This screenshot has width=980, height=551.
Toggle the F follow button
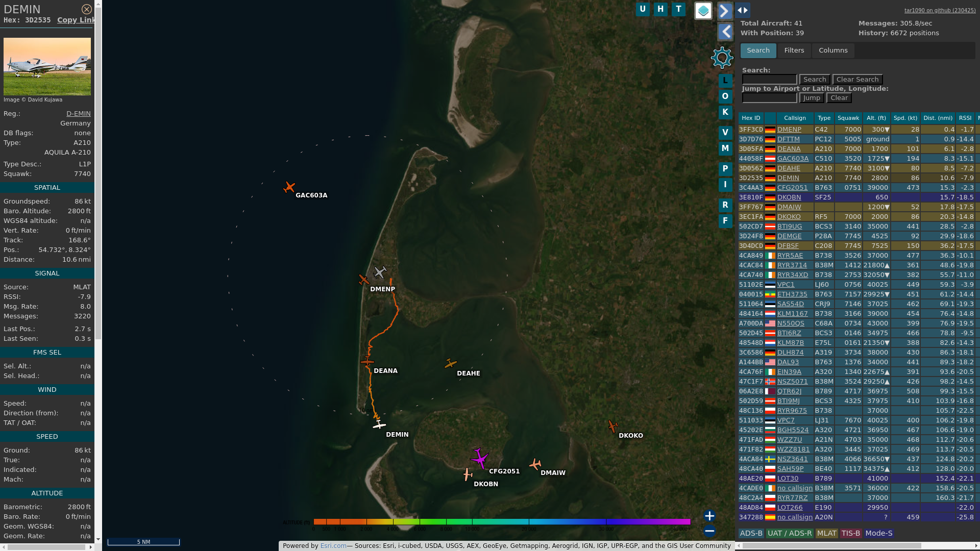(725, 221)
